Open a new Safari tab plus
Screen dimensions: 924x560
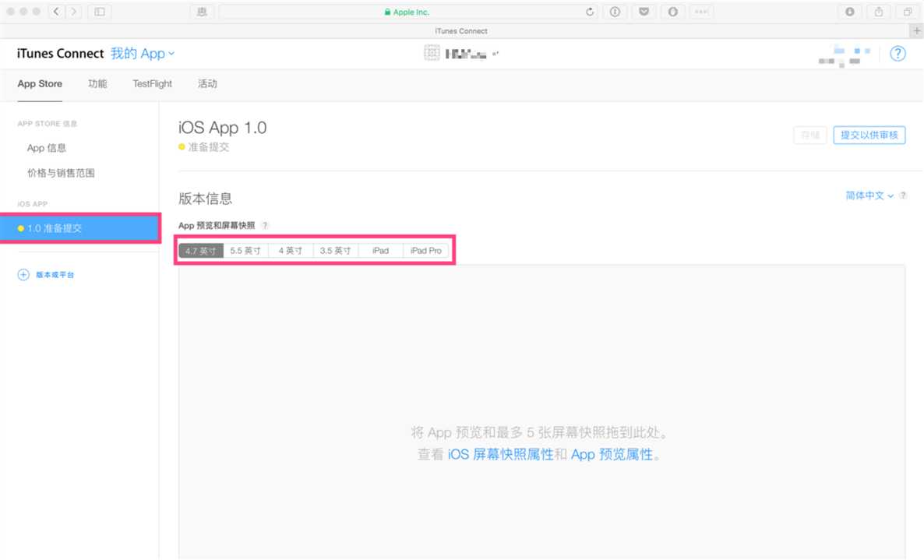click(916, 30)
